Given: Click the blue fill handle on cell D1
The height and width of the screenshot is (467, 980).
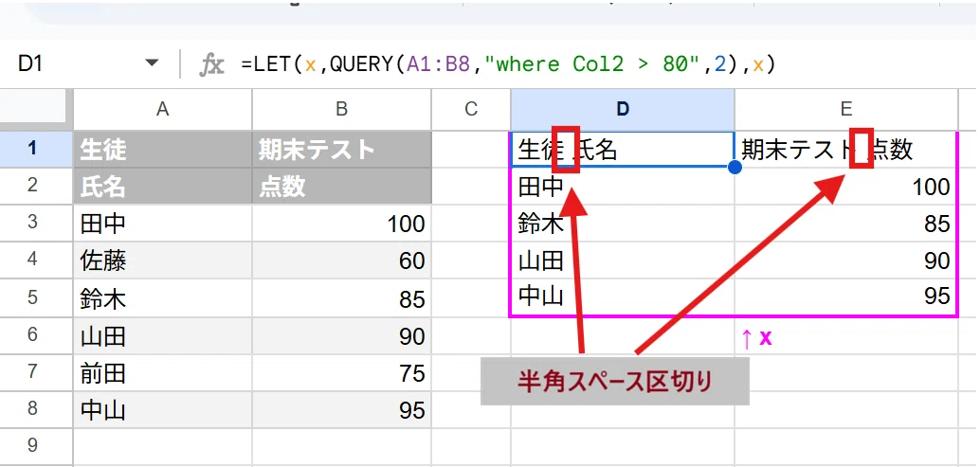Looking at the screenshot, I should (735, 168).
